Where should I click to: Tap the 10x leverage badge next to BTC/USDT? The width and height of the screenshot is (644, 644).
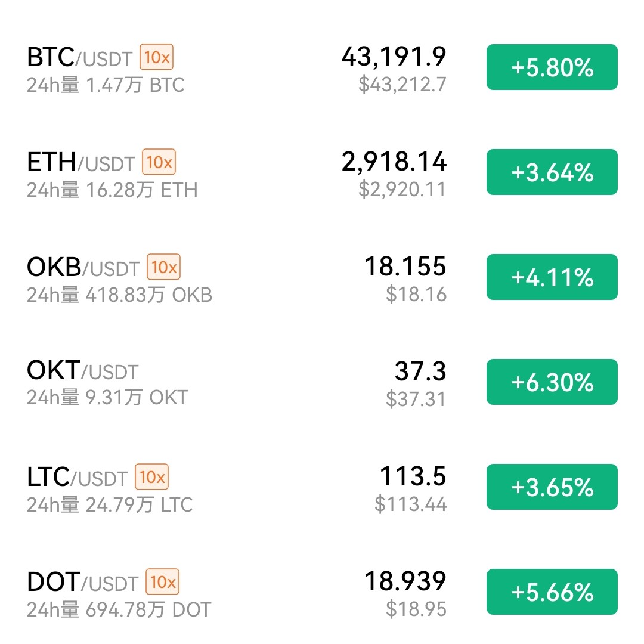[x=156, y=57]
